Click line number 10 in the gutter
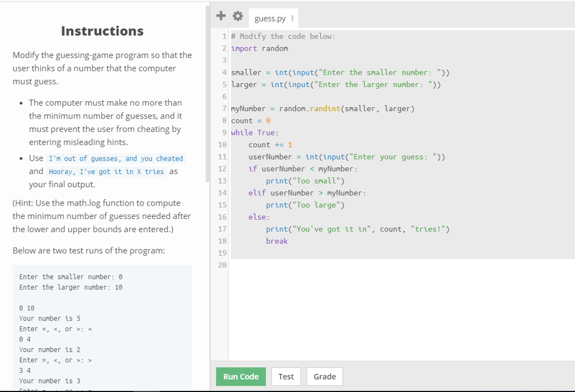This screenshot has height=392, width=575. point(222,145)
